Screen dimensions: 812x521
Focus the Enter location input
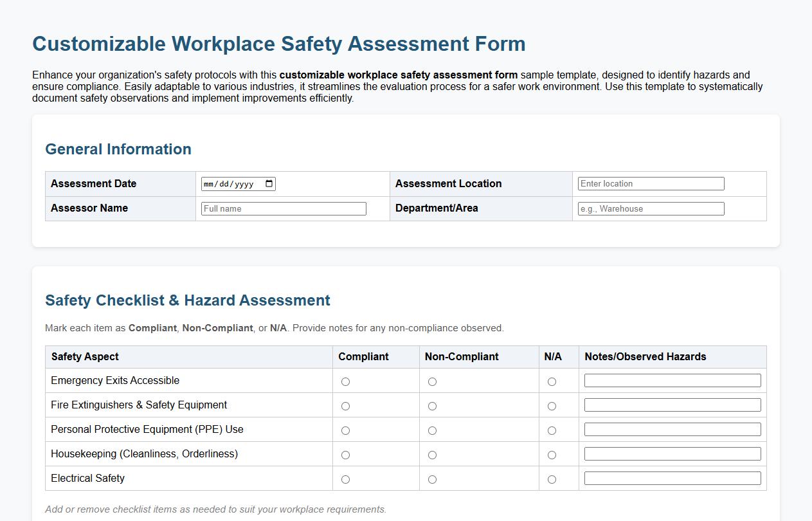coord(651,183)
